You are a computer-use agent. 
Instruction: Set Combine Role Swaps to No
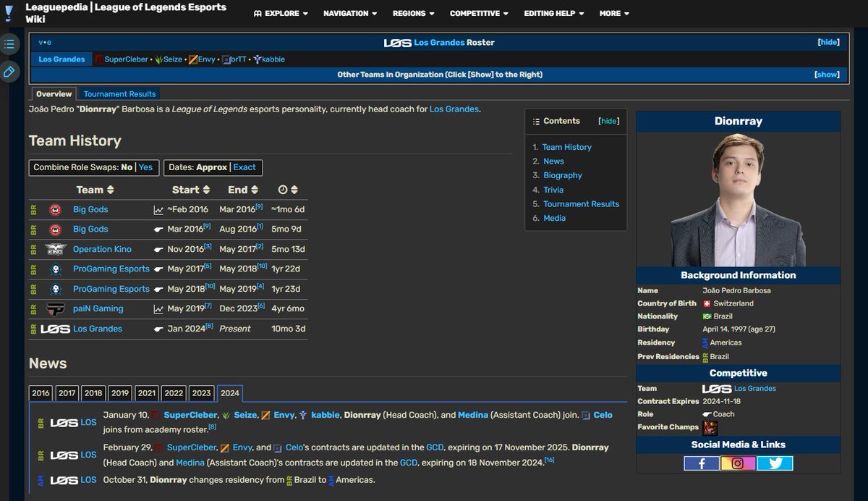(x=127, y=167)
